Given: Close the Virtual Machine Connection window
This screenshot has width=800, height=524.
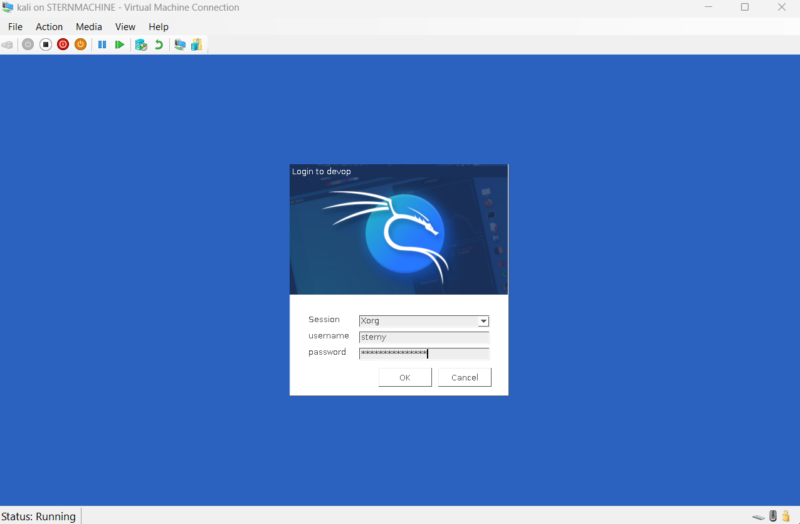Looking at the screenshot, I should click(x=782, y=7).
